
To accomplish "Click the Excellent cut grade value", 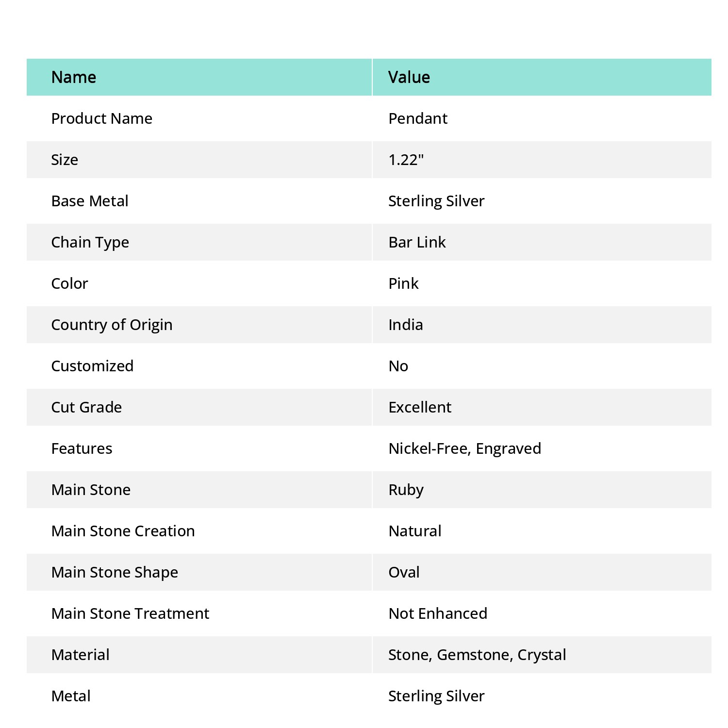I will tap(420, 407).
